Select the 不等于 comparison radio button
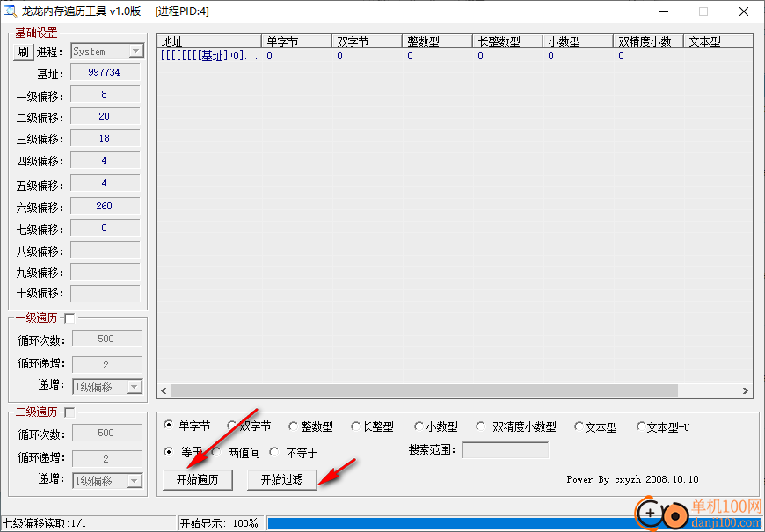Image resolution: width=765 pixels, height=532 pixels. [x=274, y=452]
